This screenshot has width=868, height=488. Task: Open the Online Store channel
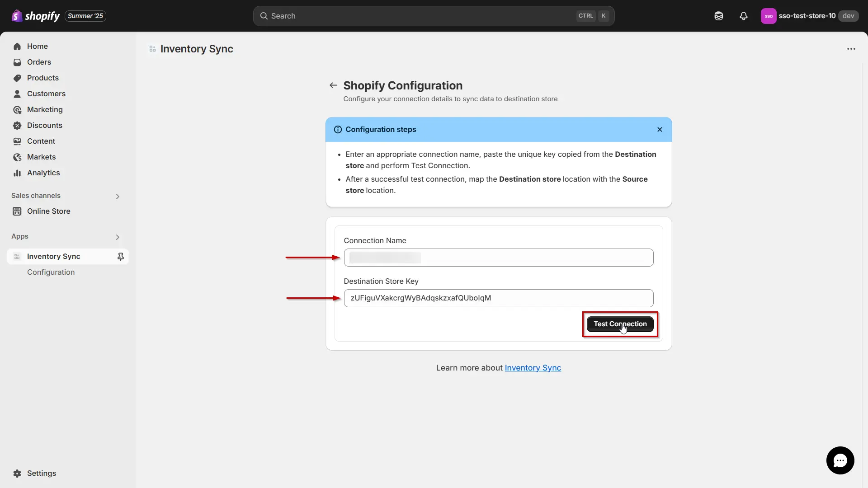tap(48, 211)
